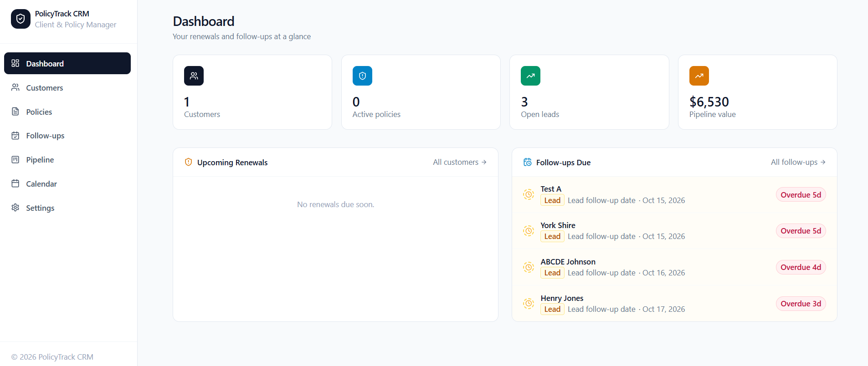Click the dark customers icon on stat card

point(194,76)
